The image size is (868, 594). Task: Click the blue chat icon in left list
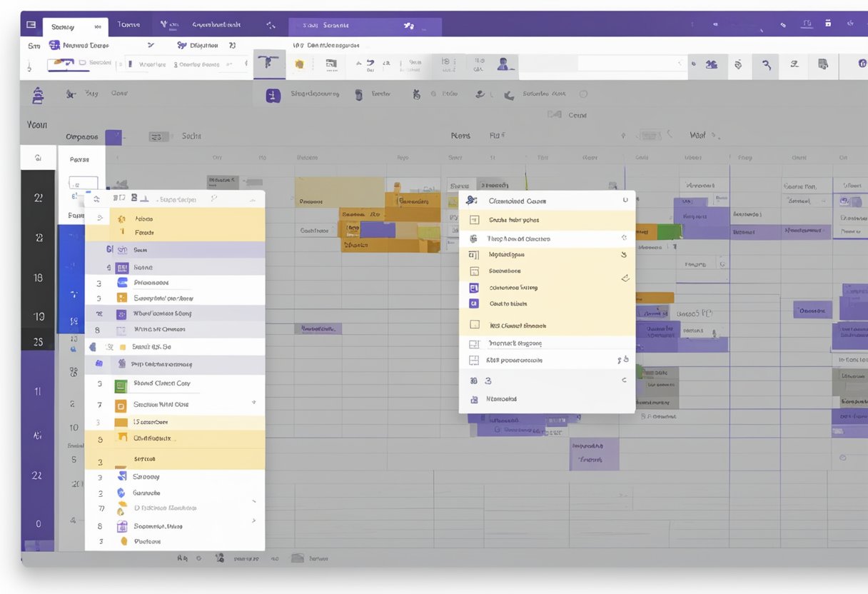point(121,283)
